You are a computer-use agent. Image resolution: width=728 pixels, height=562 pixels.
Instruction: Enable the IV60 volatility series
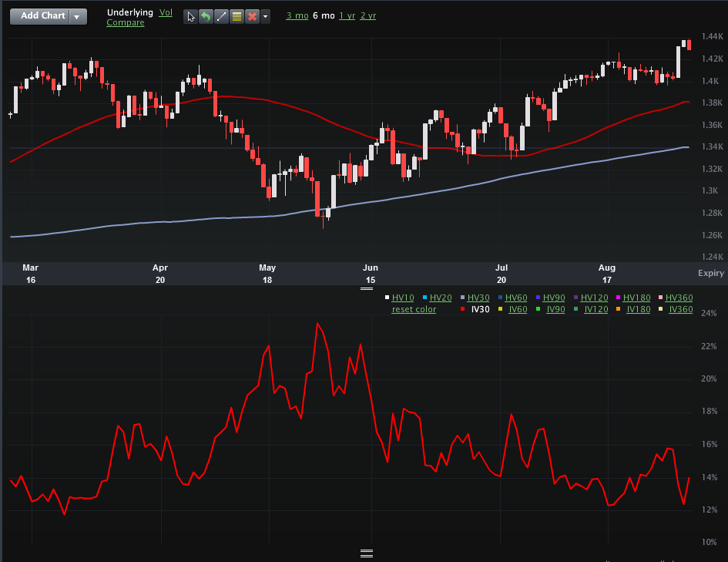(518, 309)
